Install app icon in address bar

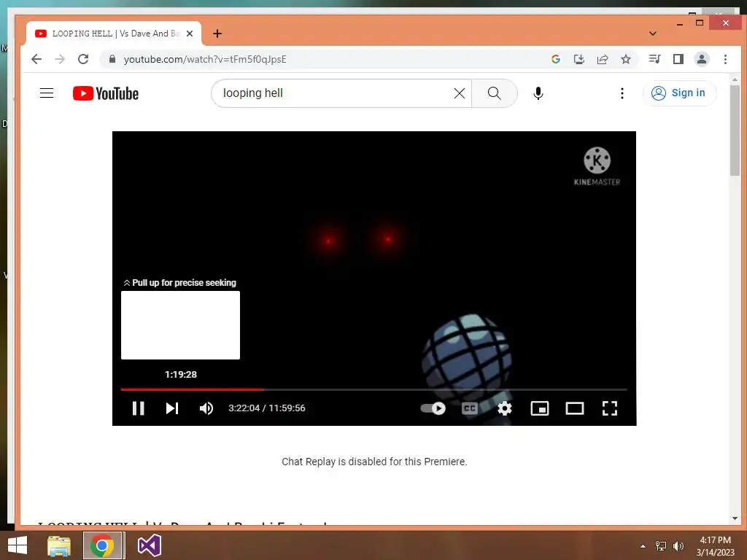pos(578,59)
